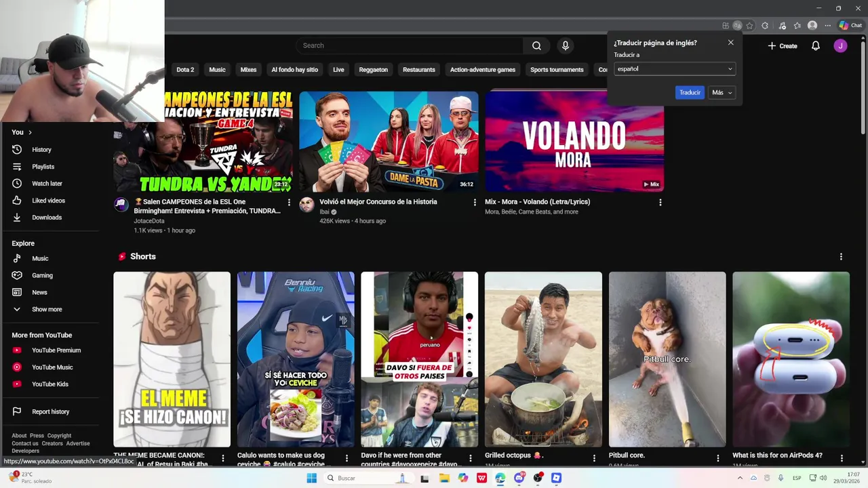Viewport: 868px width, 488px height.
Task: Click the search magnifier button
Action: 536,45
